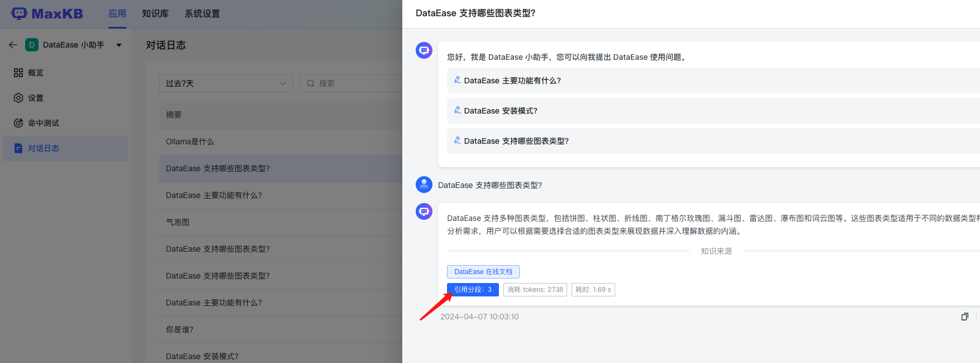Click the 设置 gear icon

(18, 98)
